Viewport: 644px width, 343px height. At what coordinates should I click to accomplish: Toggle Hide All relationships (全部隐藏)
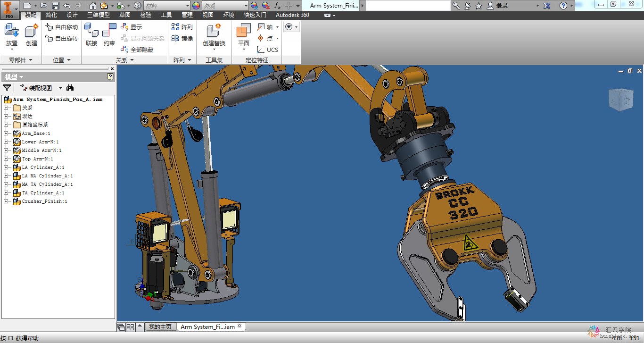[137, 50]
